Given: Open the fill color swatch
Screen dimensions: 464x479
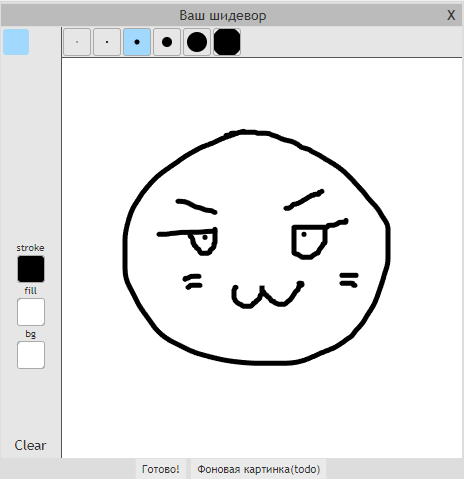Looking at the screenshot, I should tap(31, 312).
